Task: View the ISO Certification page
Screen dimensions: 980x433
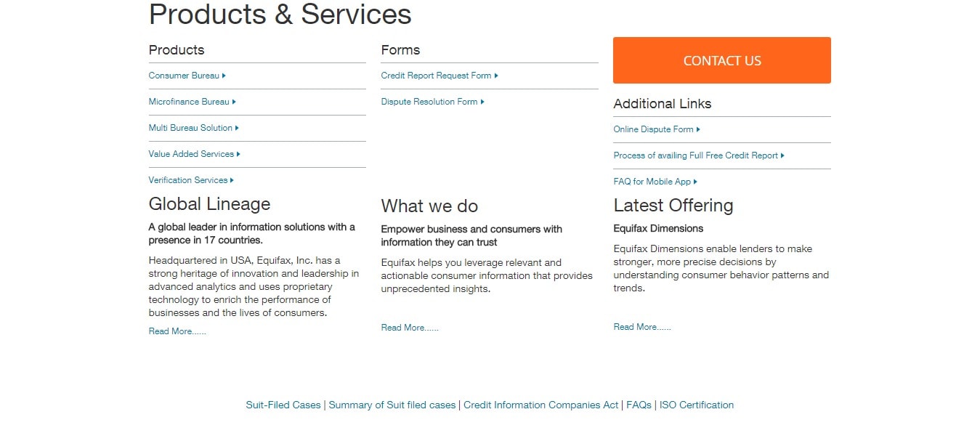Action: [x=697, y=405]
